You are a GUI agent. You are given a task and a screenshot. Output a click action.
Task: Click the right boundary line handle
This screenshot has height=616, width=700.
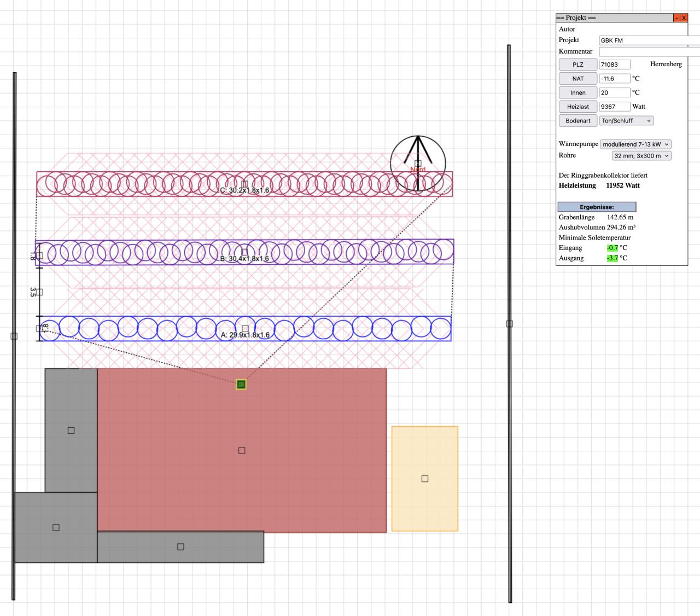510,324
